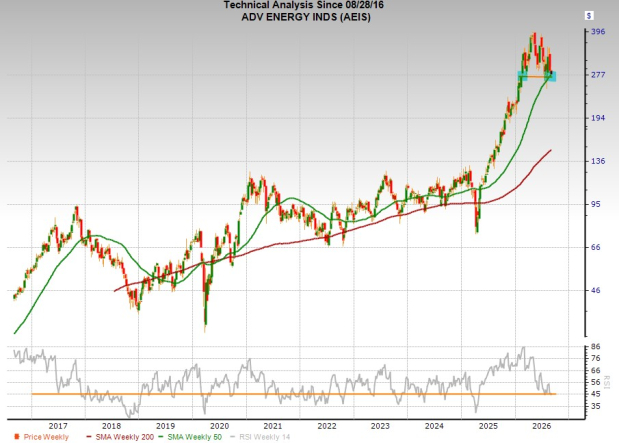
Task: Click the 2023 year label on time axis
Action: point(380,426)
